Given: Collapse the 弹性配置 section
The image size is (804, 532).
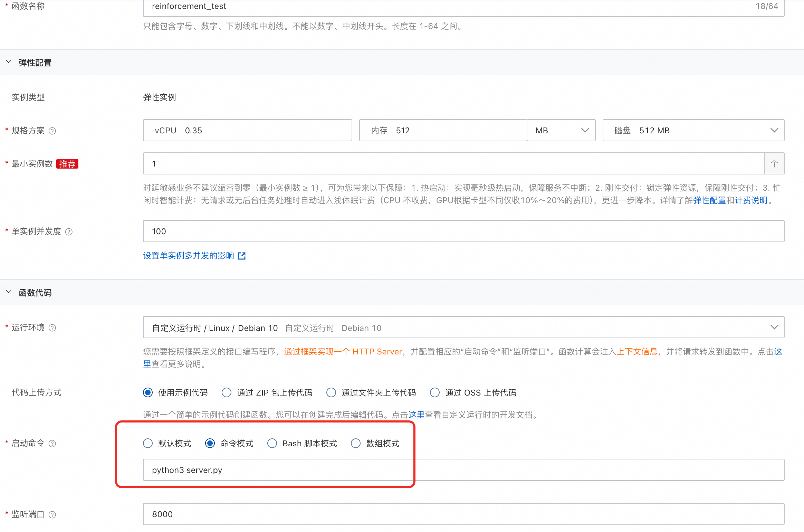Looking at the screenshot, I should [9, 62].
